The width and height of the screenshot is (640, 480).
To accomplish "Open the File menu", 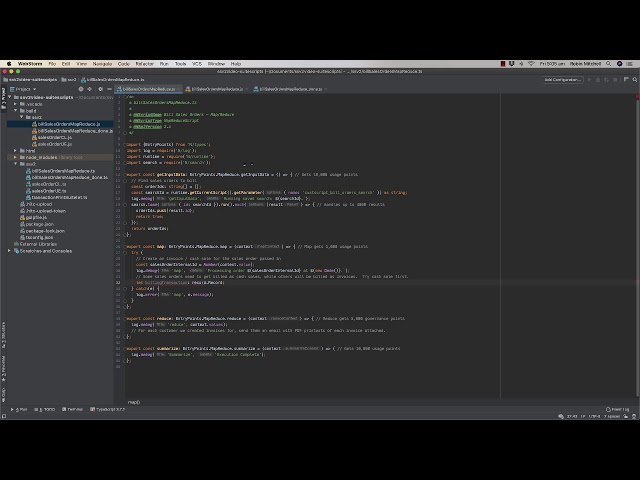I will point(52,64).
